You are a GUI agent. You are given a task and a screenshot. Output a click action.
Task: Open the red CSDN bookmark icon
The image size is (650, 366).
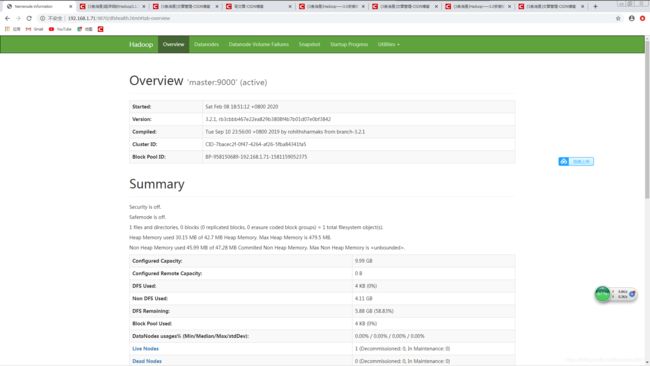[x=100, y=29]
